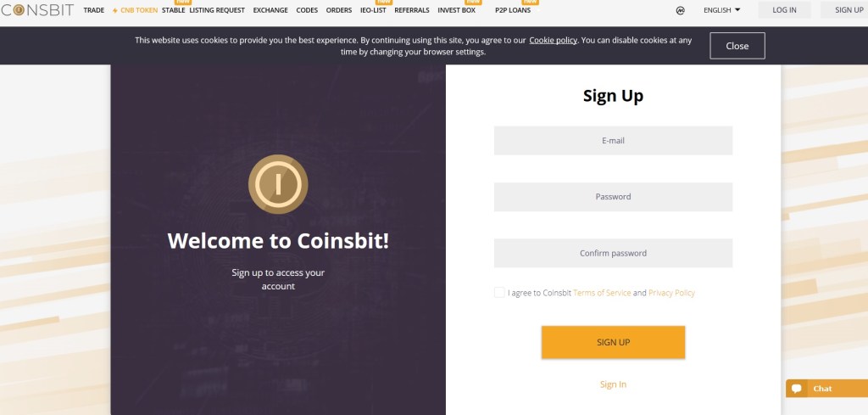This screenshot has width=868, height=415.
Task: Focus the E-mail input field
Action: (613, 141)
